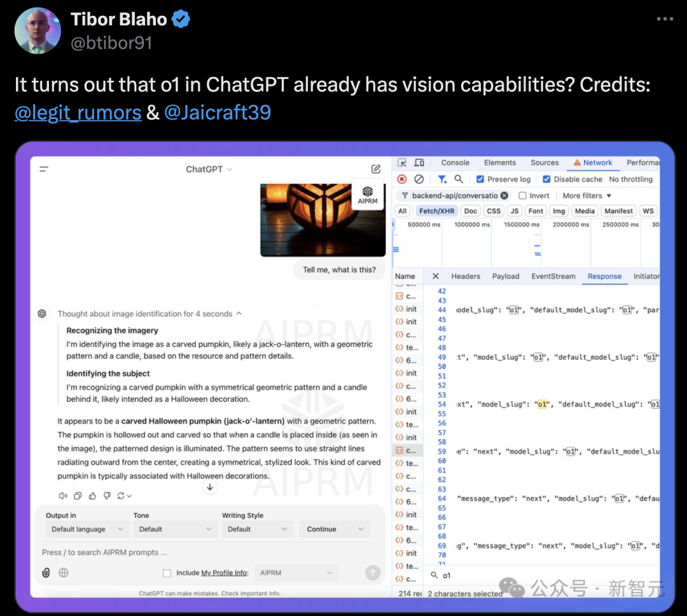687x616 pixels.
Task: Open the My Profile Info link
Action: [224, 573]
